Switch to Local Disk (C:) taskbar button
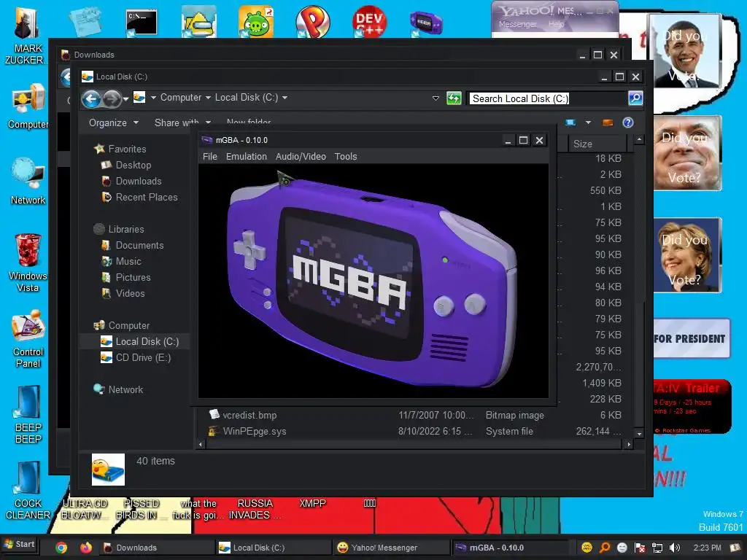Viewport: 747px width, 560px height. 273,548
